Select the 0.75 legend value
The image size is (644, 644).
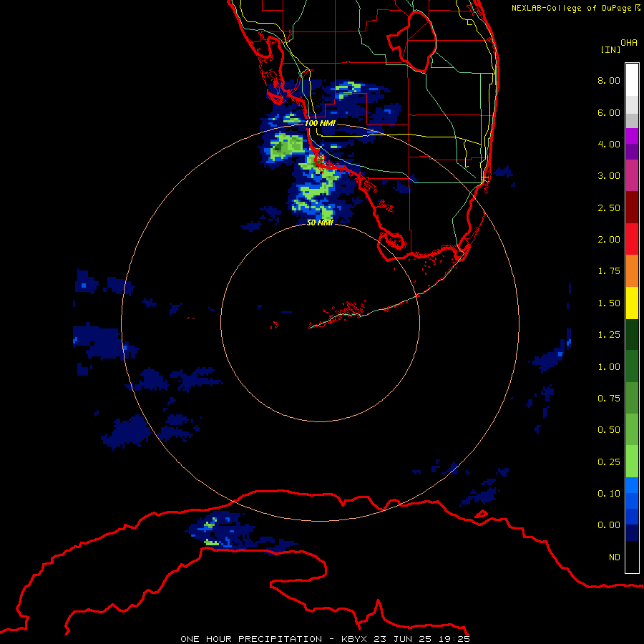click(x=609, y=399)
